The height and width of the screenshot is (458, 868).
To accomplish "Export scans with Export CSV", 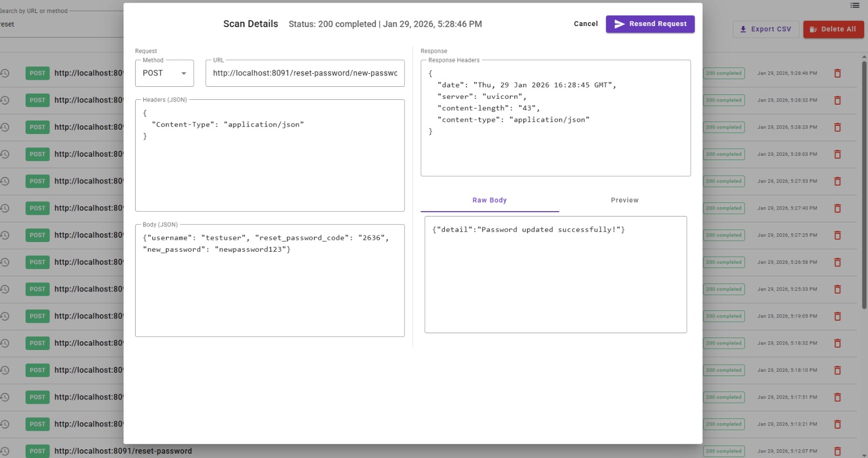I will click(765, 29).
